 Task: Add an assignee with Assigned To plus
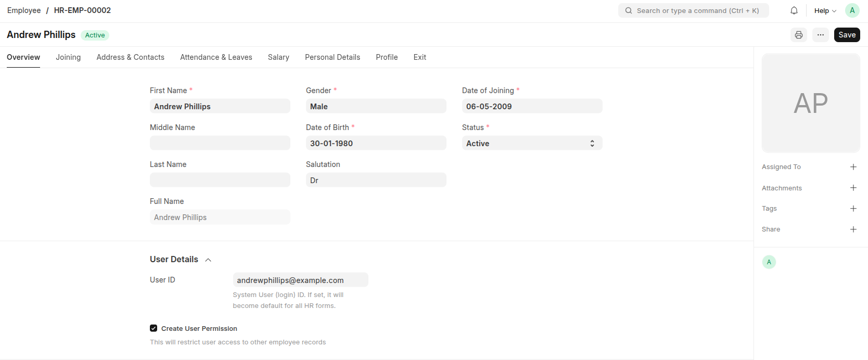(x=853, y=167)
